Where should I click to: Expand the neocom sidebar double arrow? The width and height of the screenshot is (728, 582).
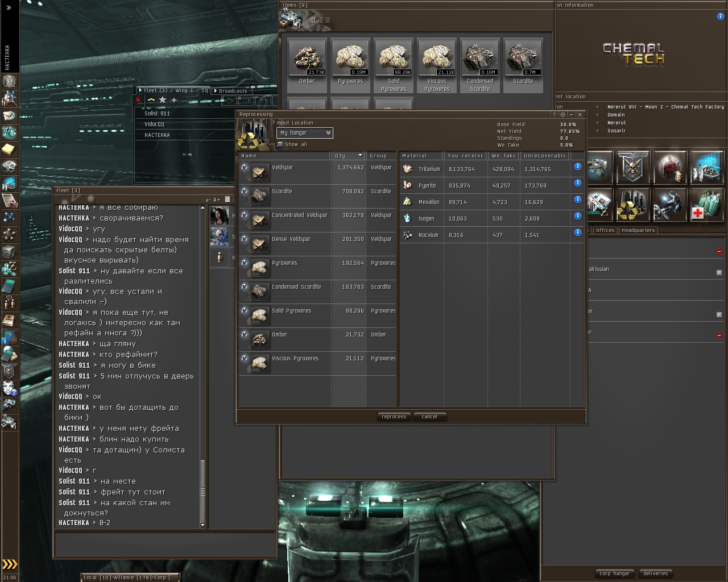pos(9,8)
